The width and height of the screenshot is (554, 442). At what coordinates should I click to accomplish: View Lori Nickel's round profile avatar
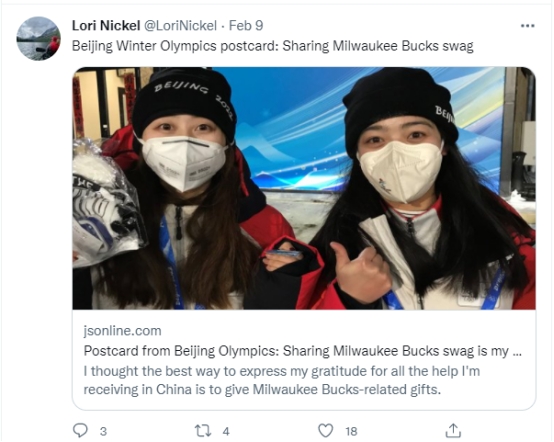pos(39,39)
